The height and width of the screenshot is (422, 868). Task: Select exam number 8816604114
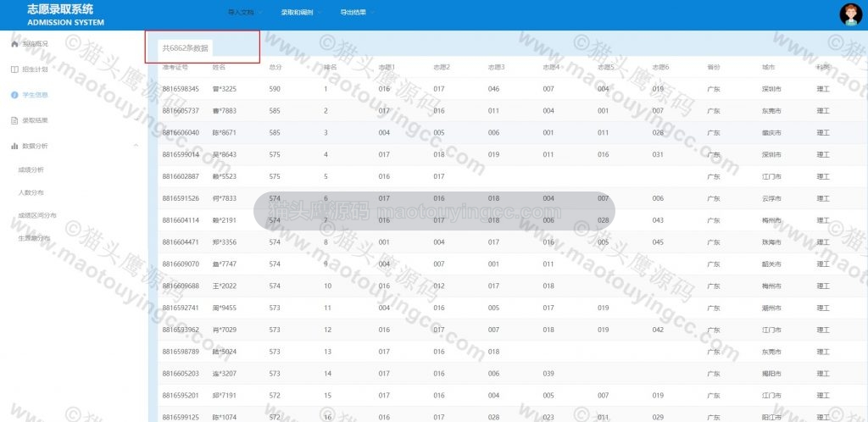(181, 220)
